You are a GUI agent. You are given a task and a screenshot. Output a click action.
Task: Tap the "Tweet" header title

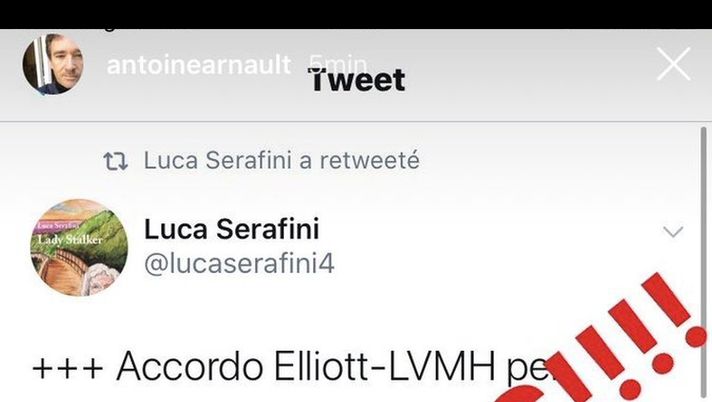[357, 80]
